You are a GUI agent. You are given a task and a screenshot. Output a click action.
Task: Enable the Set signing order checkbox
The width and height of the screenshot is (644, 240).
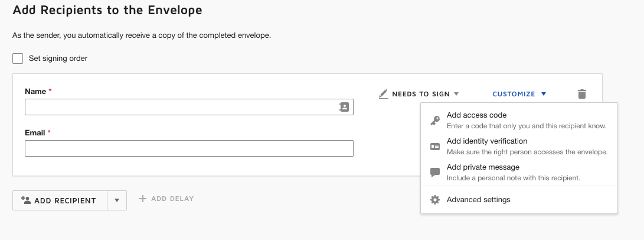click(18, 59)
